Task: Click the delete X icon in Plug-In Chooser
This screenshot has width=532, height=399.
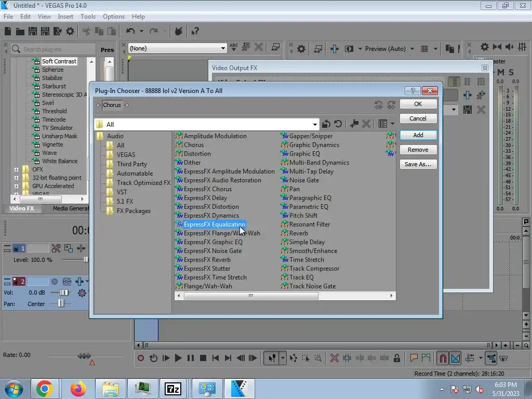Action: [366, 124]
